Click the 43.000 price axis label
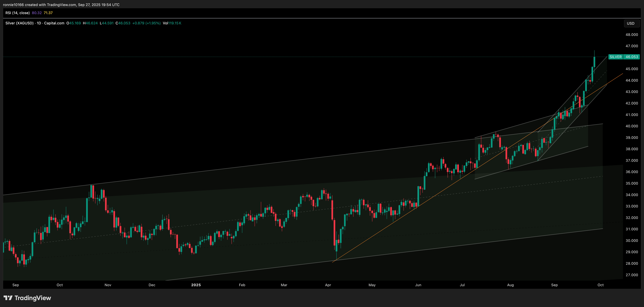This screenshot has width=644, height=307. (x=632, y=92)
